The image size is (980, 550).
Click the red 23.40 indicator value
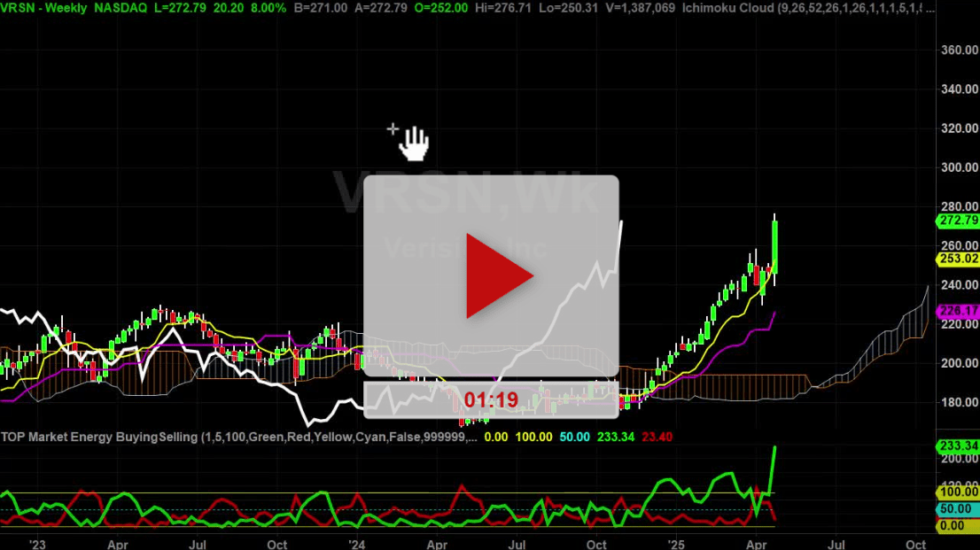(x=657, y=437)
